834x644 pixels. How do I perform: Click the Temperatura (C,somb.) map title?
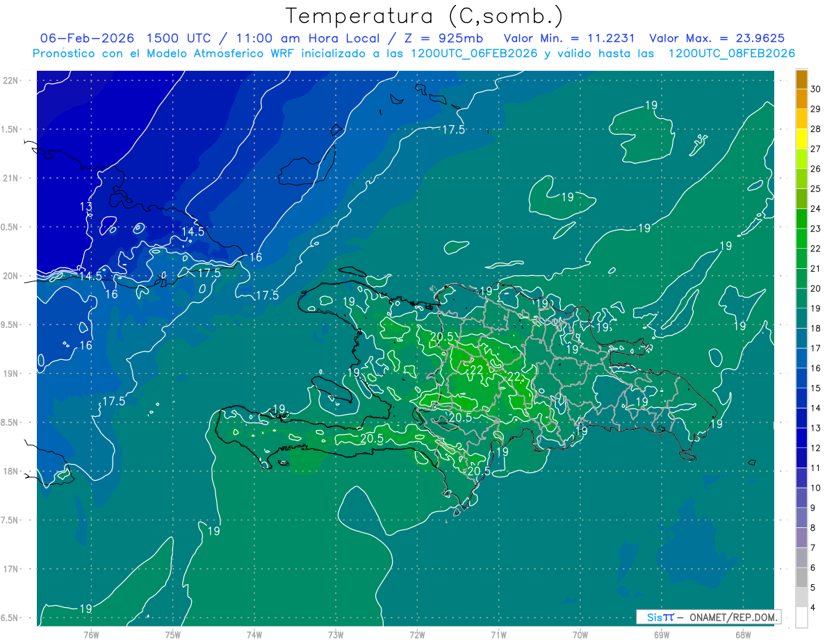[424, 15]
